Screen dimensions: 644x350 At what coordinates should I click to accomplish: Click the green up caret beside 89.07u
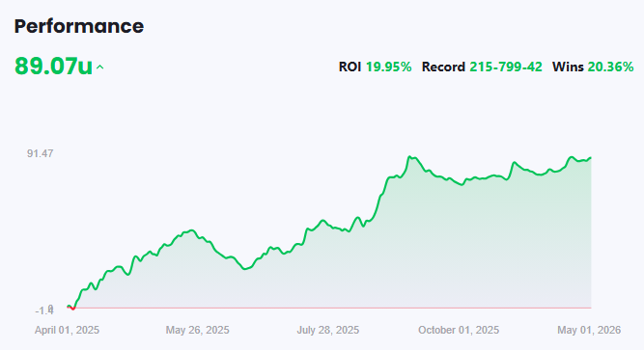[99, 67]
